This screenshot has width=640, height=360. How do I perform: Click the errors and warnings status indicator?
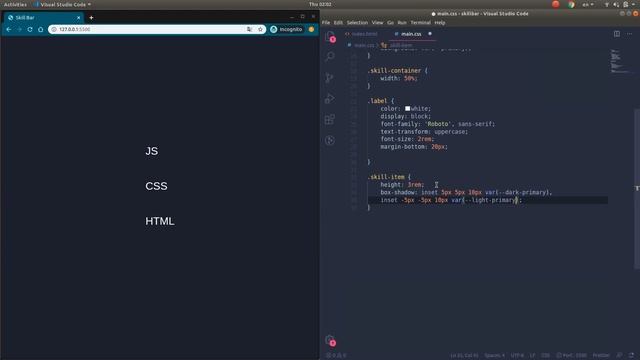pyautogui.click(x=336, y=356)
